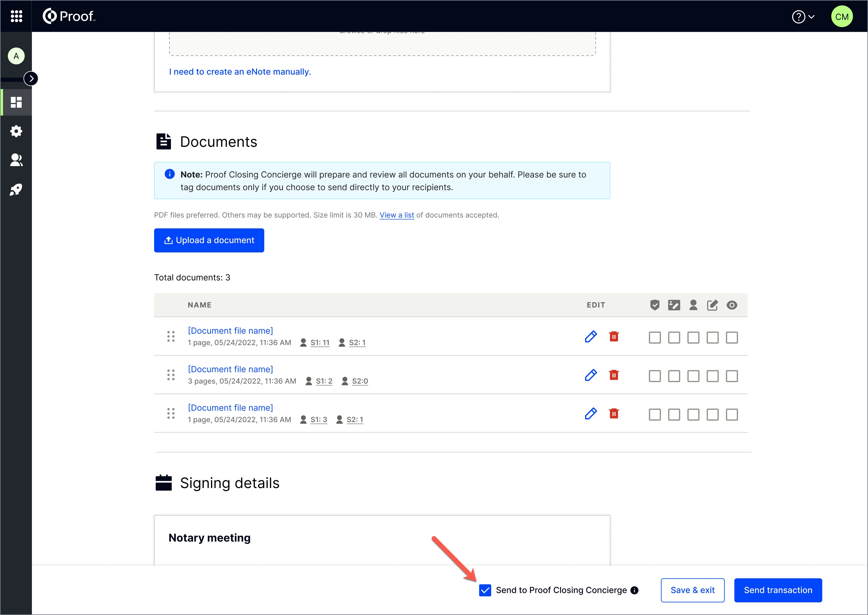Grab the drag handle of the 3 pages document
The width and height of the screenshot is (868, 615).
click(x=171, y=375)
